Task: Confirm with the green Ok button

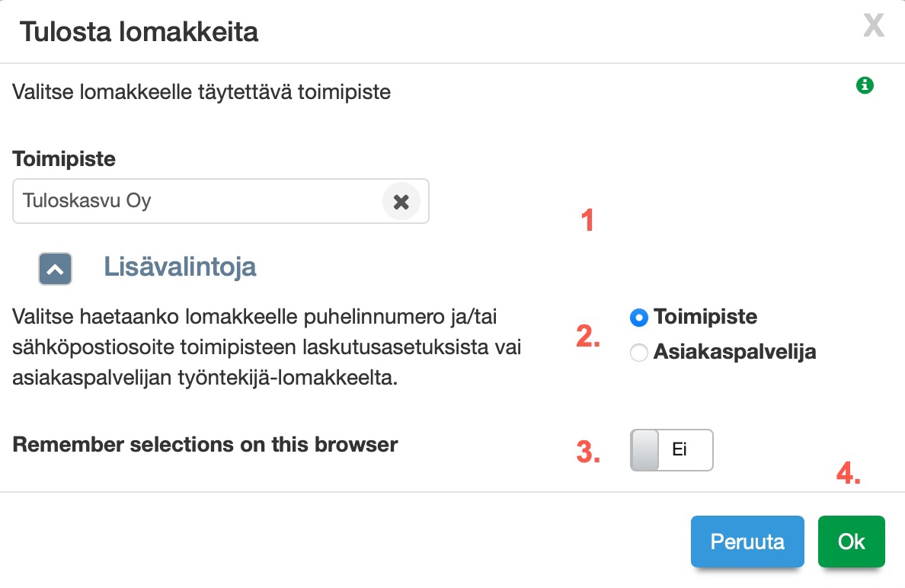Action: point(851,542)
